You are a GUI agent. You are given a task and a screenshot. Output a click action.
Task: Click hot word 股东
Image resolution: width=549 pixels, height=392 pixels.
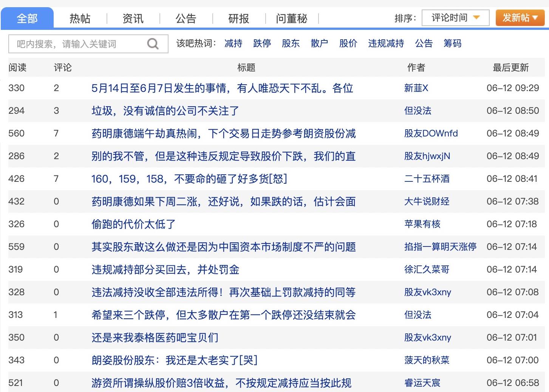(x=291, y=43)
